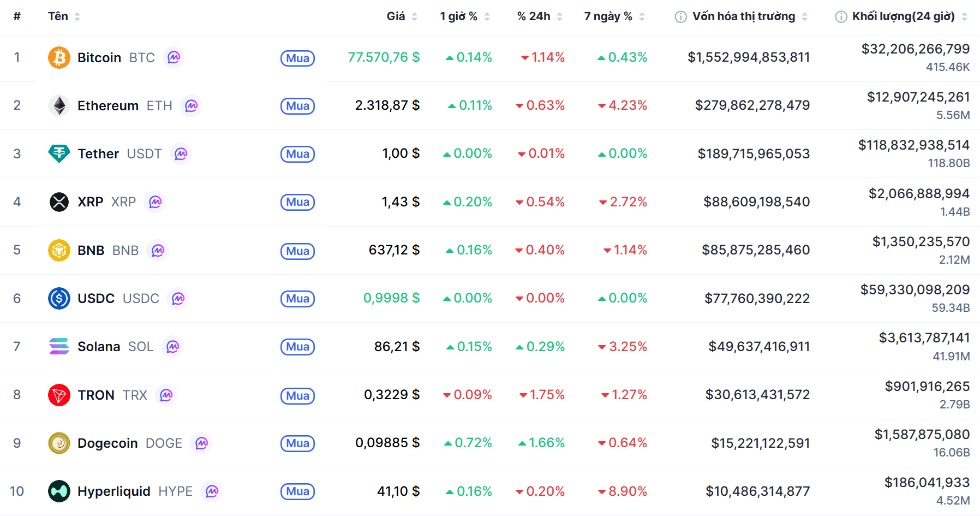Click Mua button for USDC
The width and height of the screenshot is (980, 516).
pyautogui.click(x=297, y=299)
